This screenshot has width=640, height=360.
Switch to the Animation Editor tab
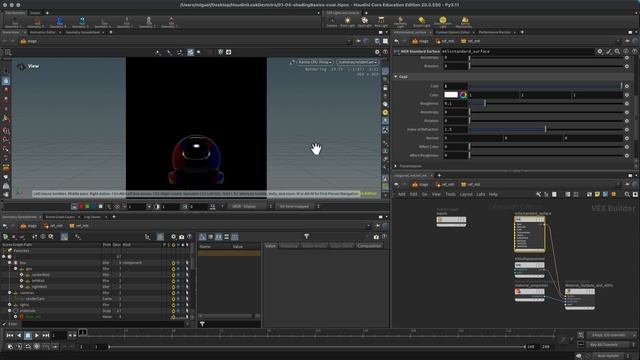pos(43,32)
